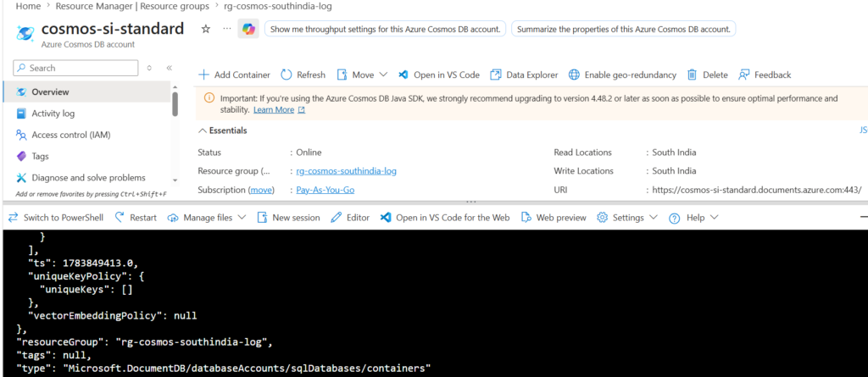Click the Diagnose and solve problems wrench icon

pos(21,178)
